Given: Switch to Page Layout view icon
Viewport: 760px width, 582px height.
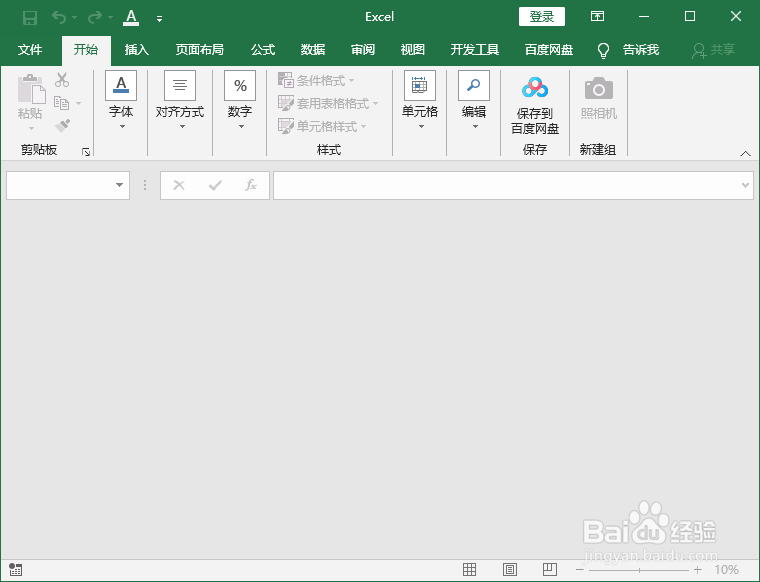Looking at the screenshot, I should click(x=509, y=570).
